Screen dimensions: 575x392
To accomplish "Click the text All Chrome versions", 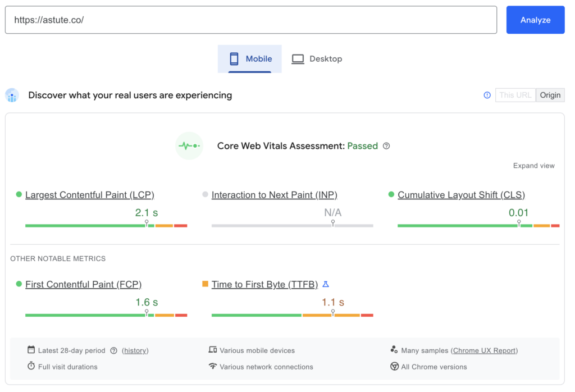I will coord(434,367).
